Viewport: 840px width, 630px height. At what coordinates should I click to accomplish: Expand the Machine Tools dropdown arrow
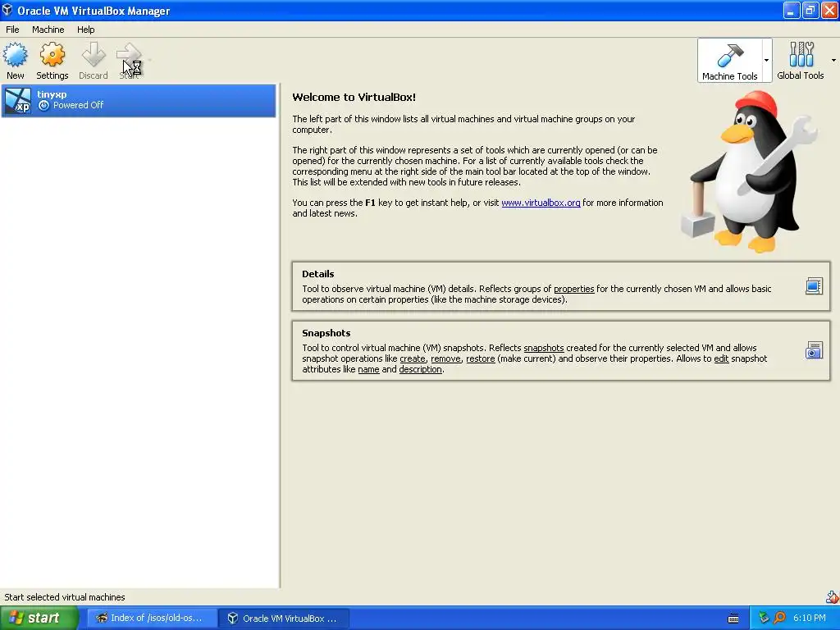tap(767, 60)
